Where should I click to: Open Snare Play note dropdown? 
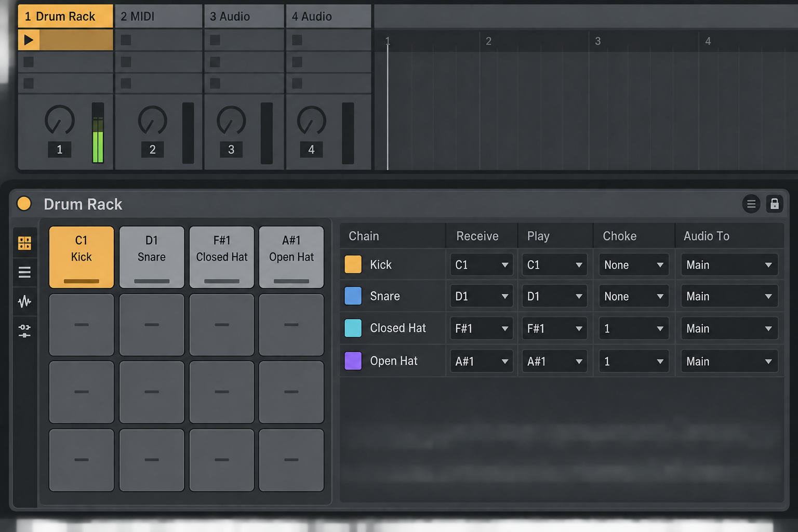[554, 296]
